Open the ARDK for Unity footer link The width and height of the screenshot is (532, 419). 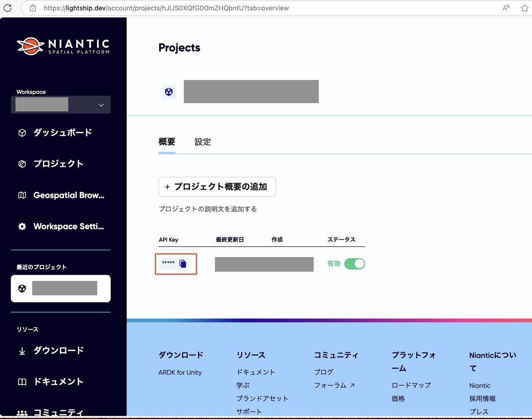point(180,372)
